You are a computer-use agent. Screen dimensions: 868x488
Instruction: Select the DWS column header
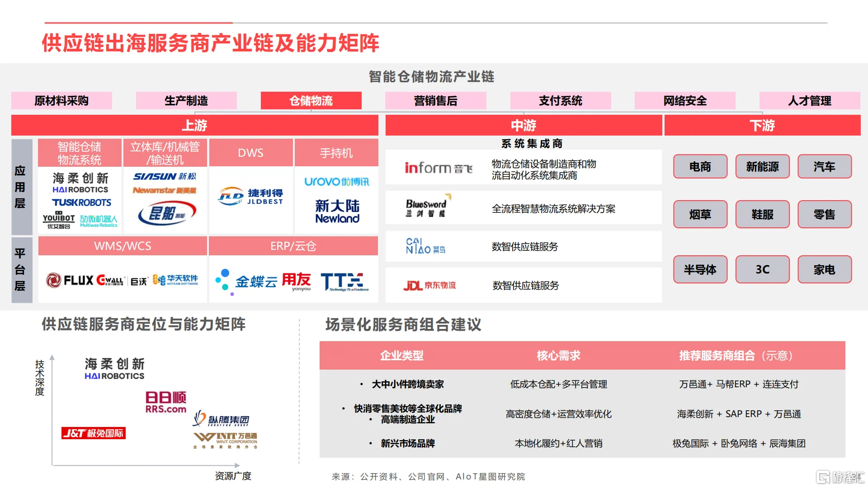coord(251,153)
